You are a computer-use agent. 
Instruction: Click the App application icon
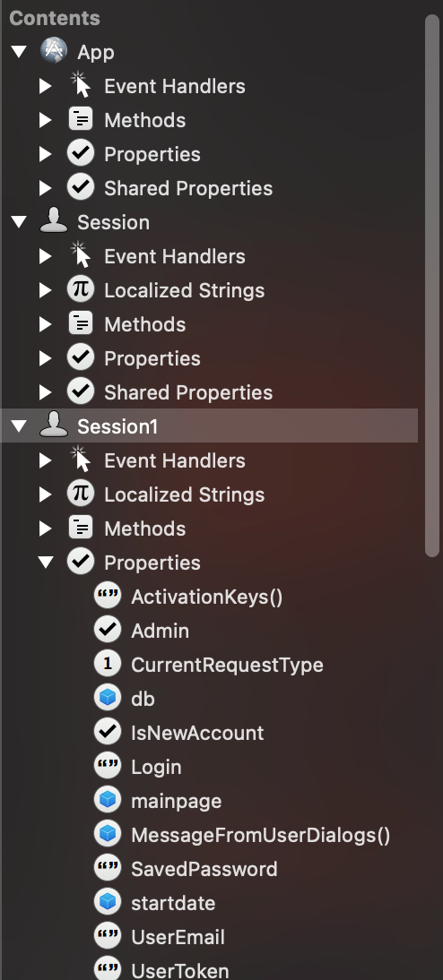(x=54, y=51)
